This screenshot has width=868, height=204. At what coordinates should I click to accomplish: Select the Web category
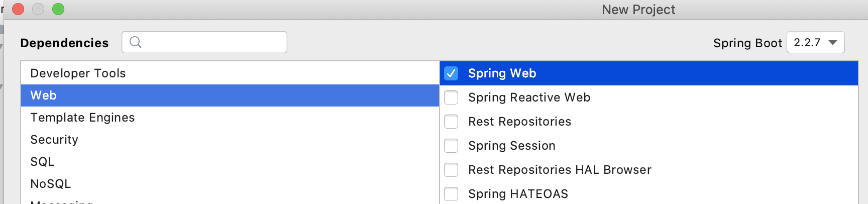pos(44,95)
